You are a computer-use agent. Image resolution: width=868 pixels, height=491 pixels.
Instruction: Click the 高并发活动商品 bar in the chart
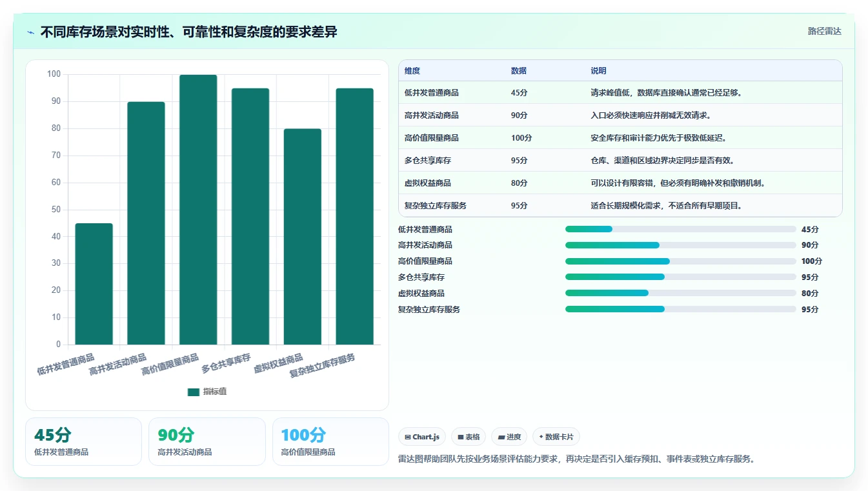tap(146, 223)
